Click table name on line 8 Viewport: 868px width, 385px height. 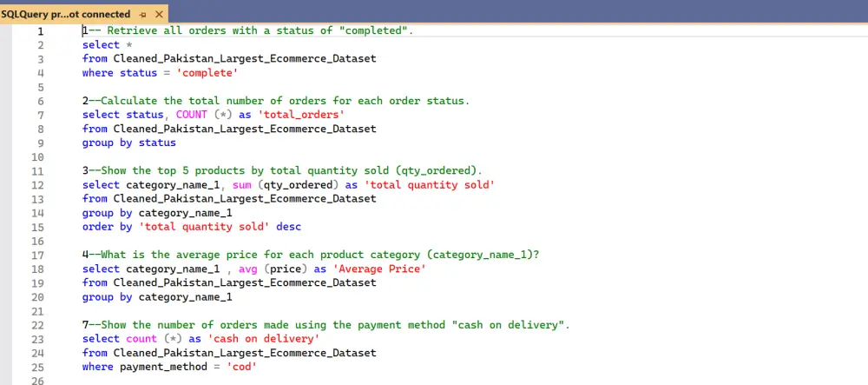pyautogui.click(x=245, y=129)
